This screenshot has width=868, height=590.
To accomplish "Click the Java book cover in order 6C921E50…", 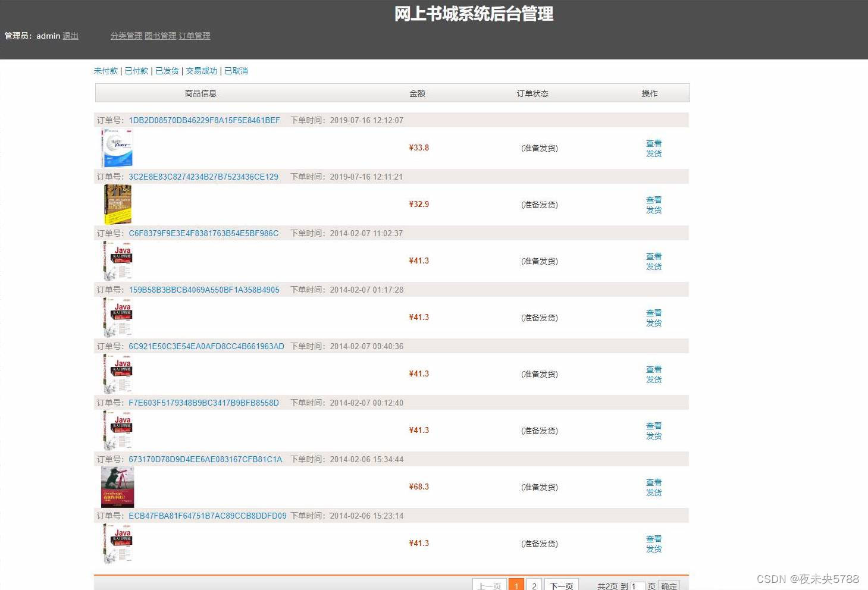I will tap(117, 374).
